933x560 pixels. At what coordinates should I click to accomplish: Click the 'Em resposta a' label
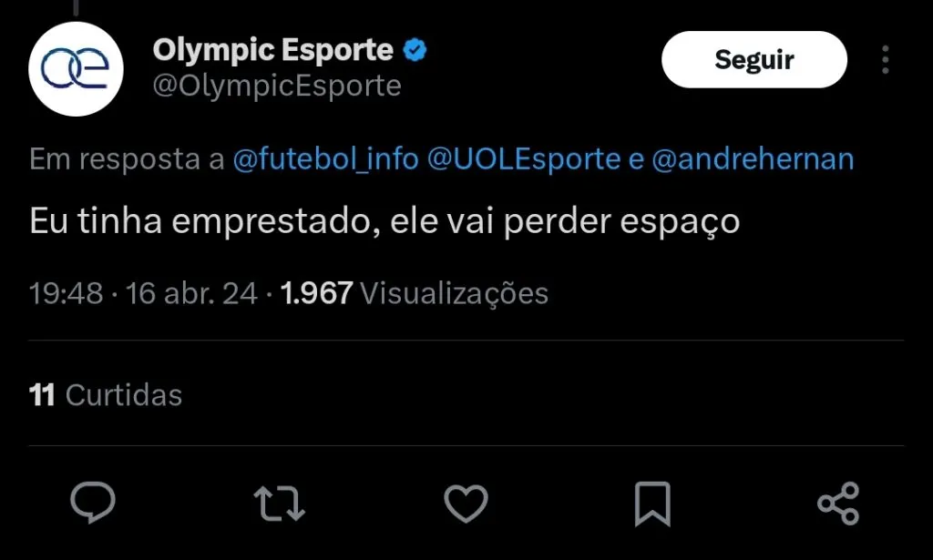click(x=127, y=160)
